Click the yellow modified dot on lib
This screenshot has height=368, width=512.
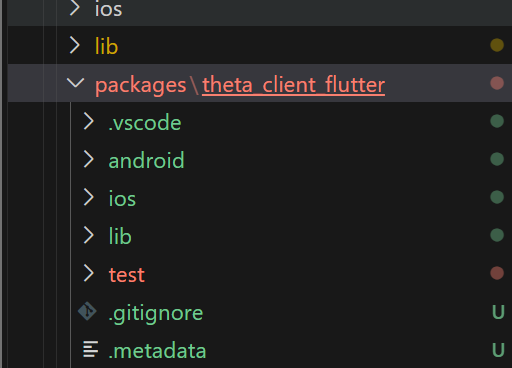[x=497, y=45]
